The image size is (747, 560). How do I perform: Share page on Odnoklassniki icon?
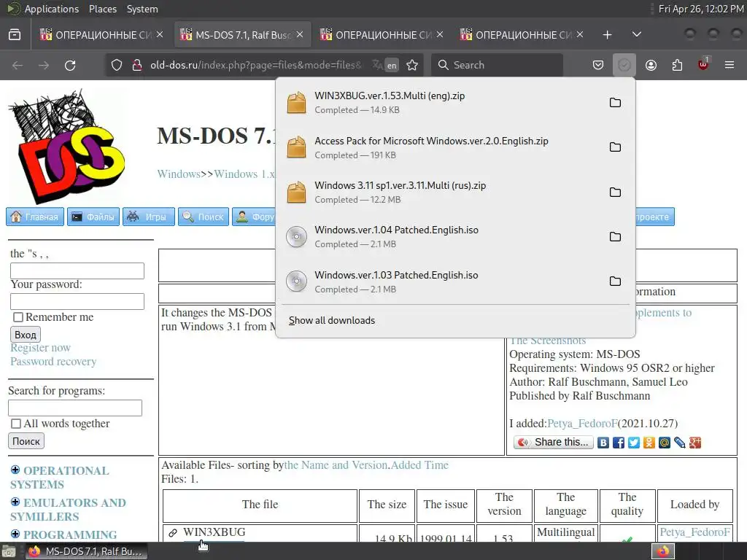[x=649, y=443]
